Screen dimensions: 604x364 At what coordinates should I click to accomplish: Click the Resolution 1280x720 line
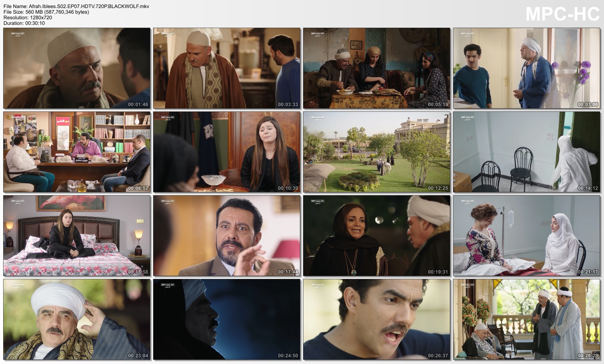[28, 18]
